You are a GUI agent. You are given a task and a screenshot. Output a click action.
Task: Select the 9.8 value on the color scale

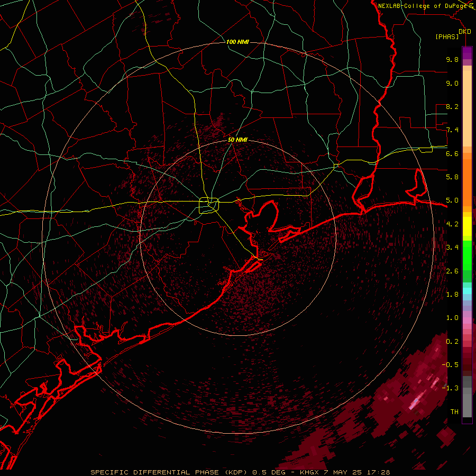point(452,59)
